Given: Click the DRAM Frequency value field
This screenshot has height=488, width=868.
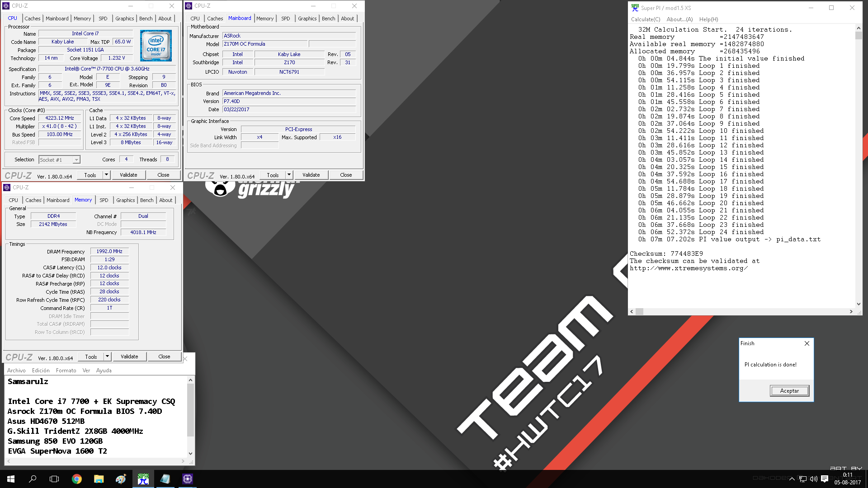Looking at the screenshot, I should 109,252.
